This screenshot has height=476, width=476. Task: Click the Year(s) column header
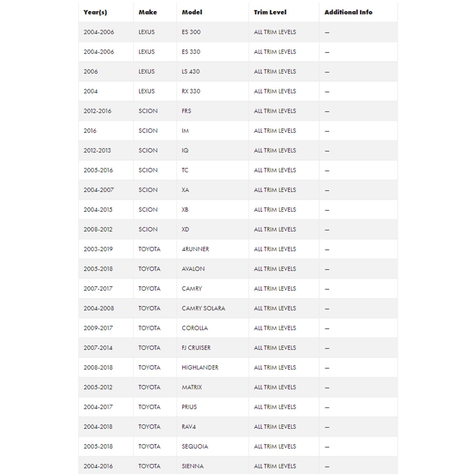95,12
